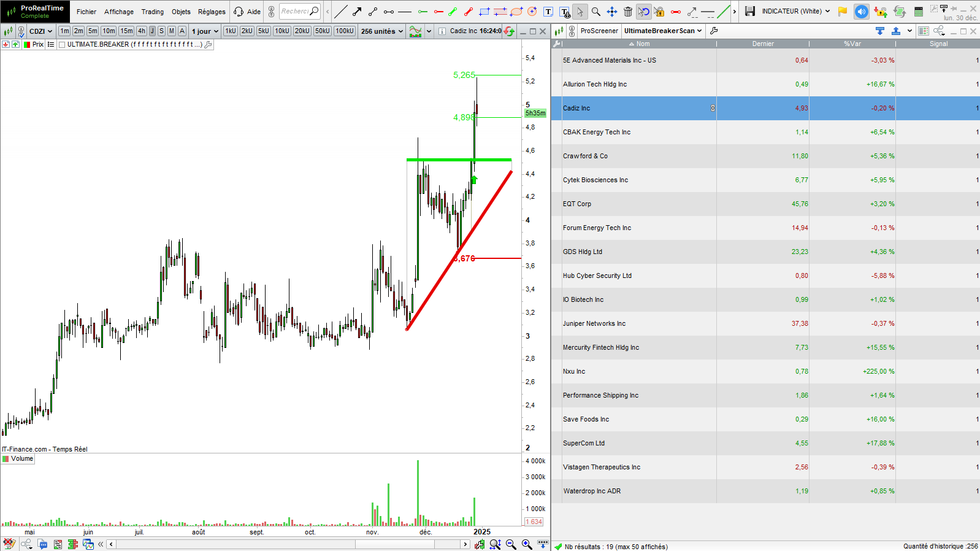Collapse drawing toolbar with left chevron
Viewport: 980px width, 551px height.
[327, 11]
